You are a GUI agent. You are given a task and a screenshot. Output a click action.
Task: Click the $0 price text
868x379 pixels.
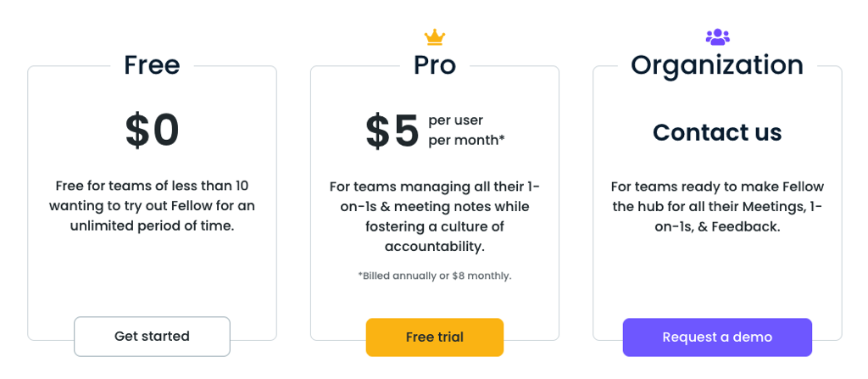pos(153,131)
